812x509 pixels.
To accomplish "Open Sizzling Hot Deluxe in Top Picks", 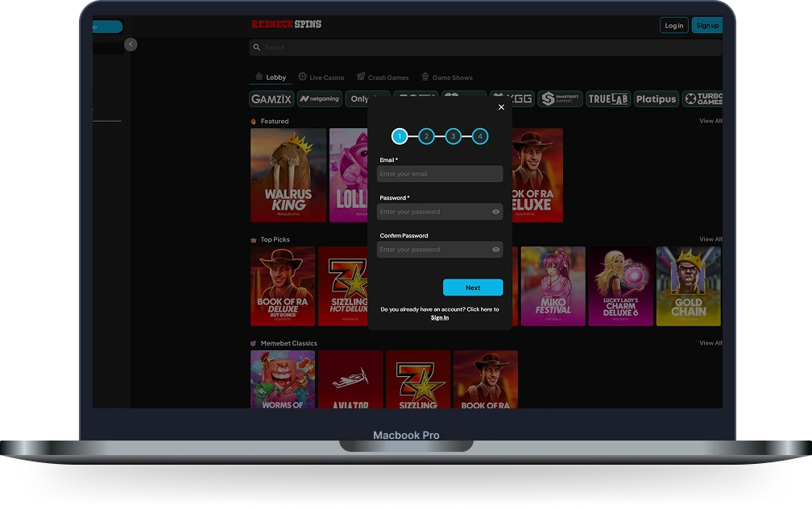I will pos(343,287).
